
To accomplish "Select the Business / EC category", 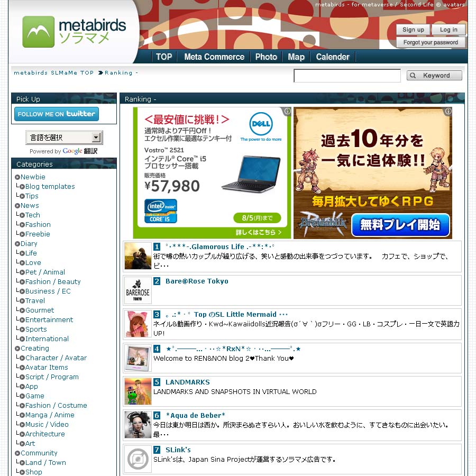I will coord(48,291).
